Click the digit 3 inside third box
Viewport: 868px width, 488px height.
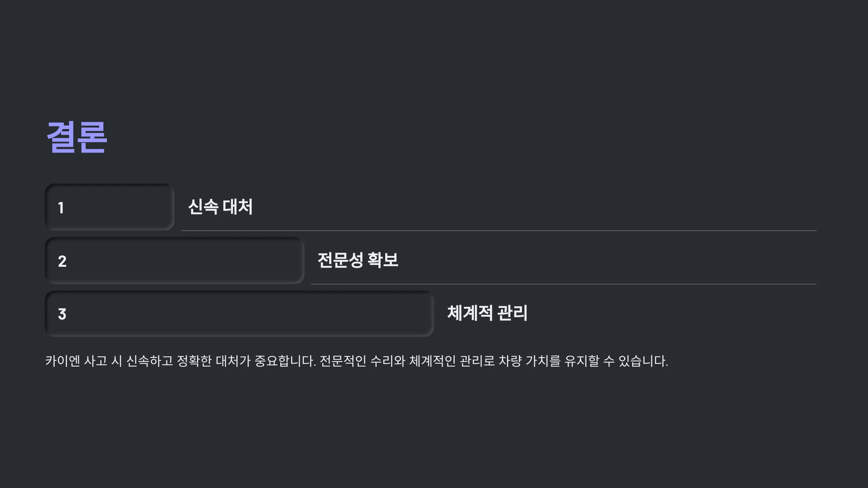pyautogui.click(x=62, y=314)
